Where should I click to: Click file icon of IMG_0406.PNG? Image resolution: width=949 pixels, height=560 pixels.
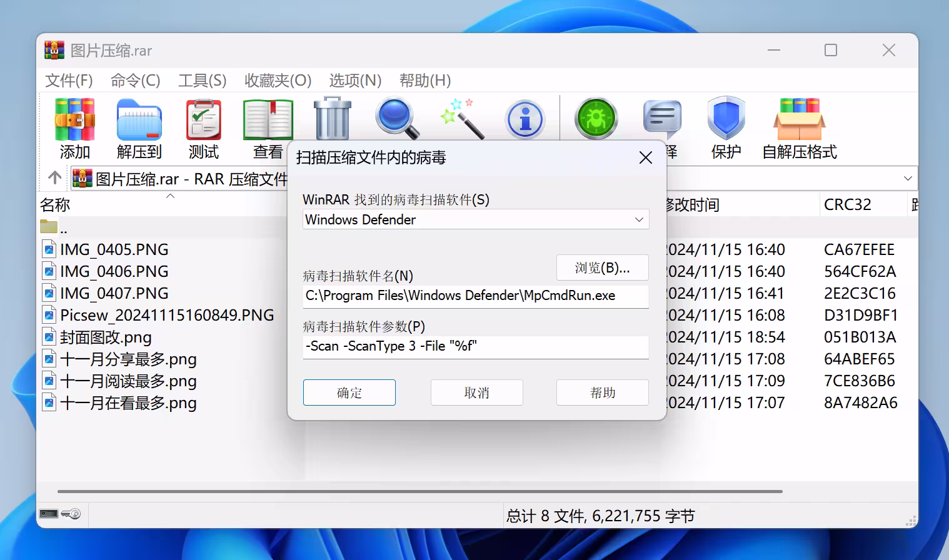(x=49, y=271)
